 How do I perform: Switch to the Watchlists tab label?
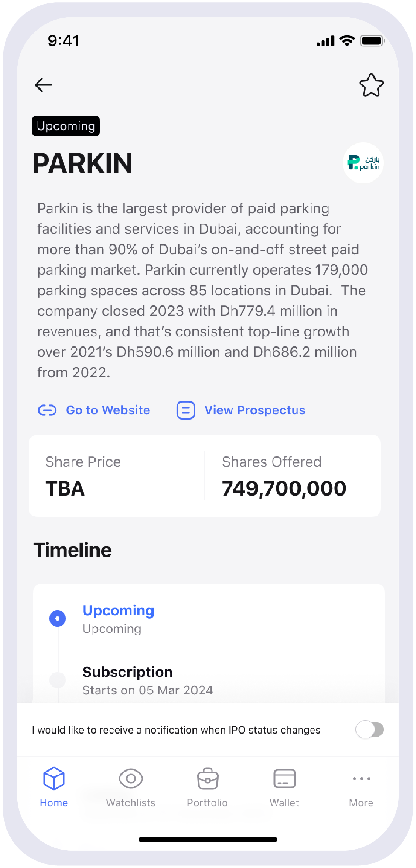click(131, 802)
